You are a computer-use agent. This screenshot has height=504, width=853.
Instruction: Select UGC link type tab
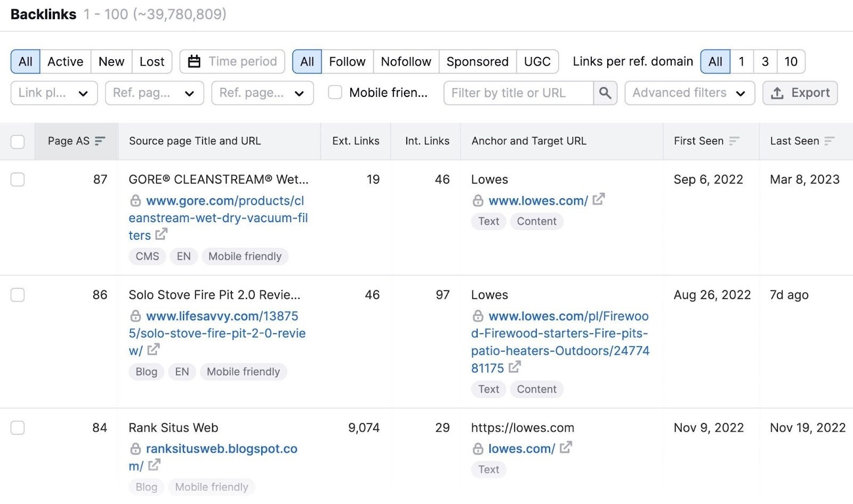click(537, 61)
